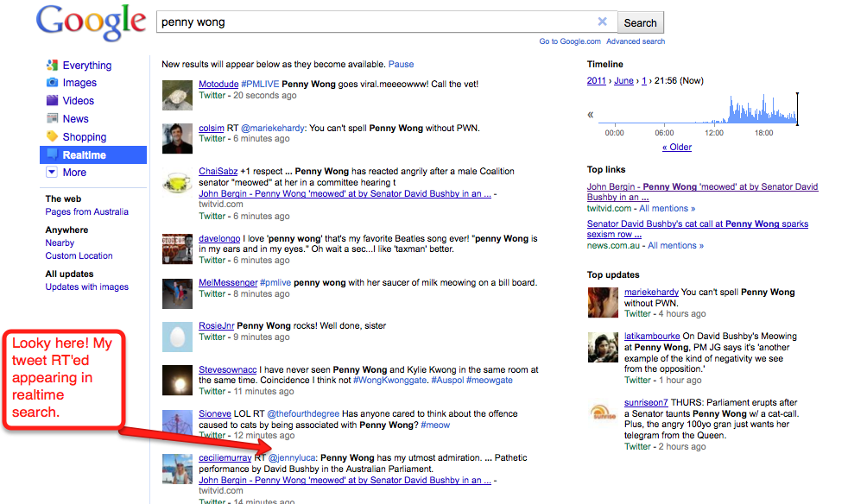
Task: Open the Advanced search link
Action: (x=636, y=41)
